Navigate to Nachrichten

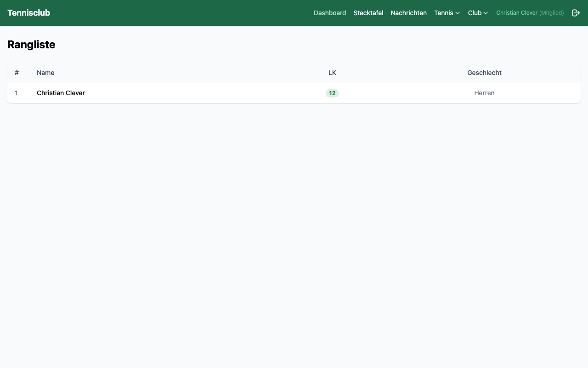tap(408, 13)
